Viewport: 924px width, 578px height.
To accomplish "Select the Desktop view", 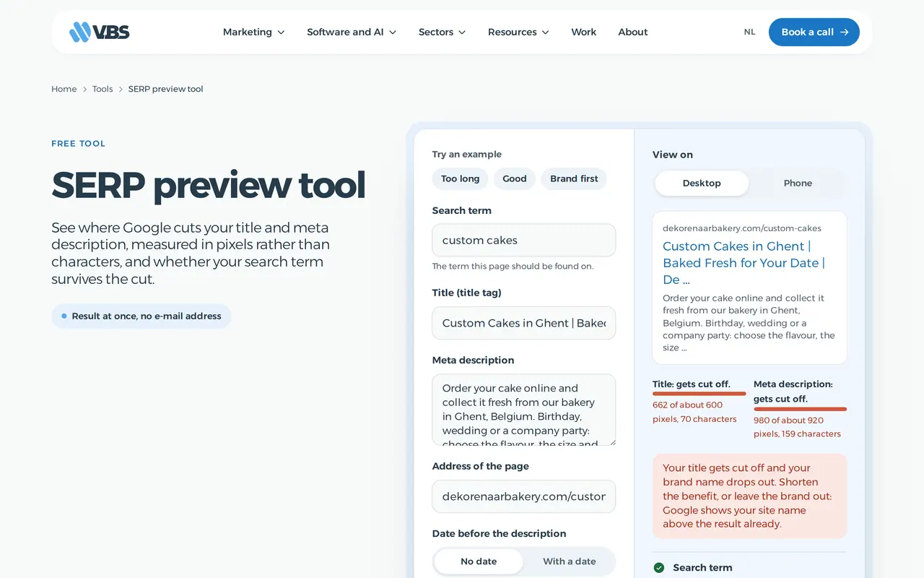I will click(702, 184).
